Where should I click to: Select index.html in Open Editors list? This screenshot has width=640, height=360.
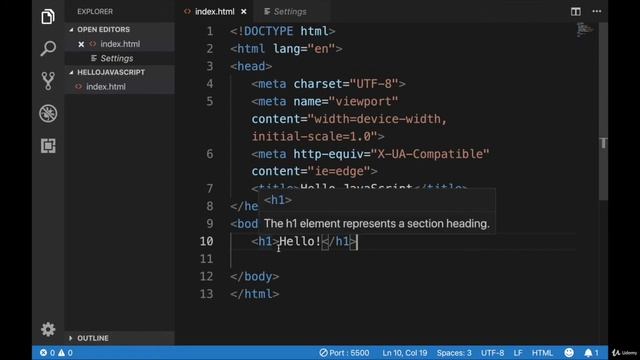coord(120,44)
